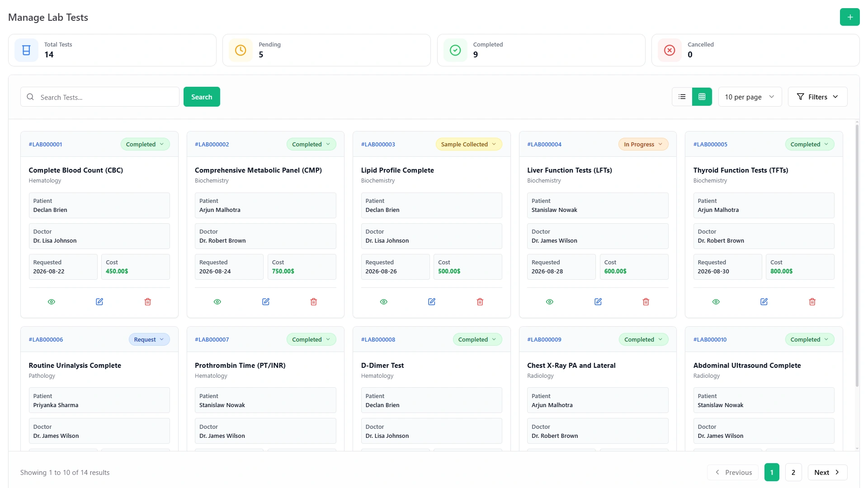
Task: Open status dropdown for #LAB000010
Action: [x=810, y=340]
